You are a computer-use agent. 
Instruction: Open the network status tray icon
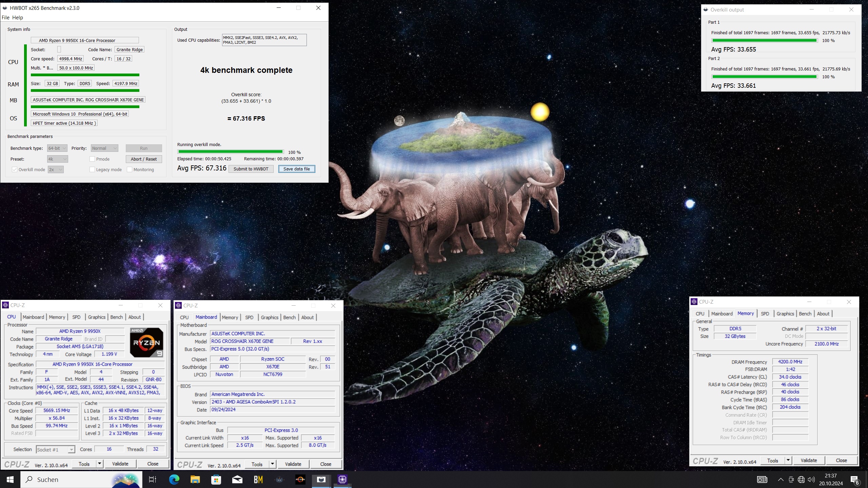801,480
